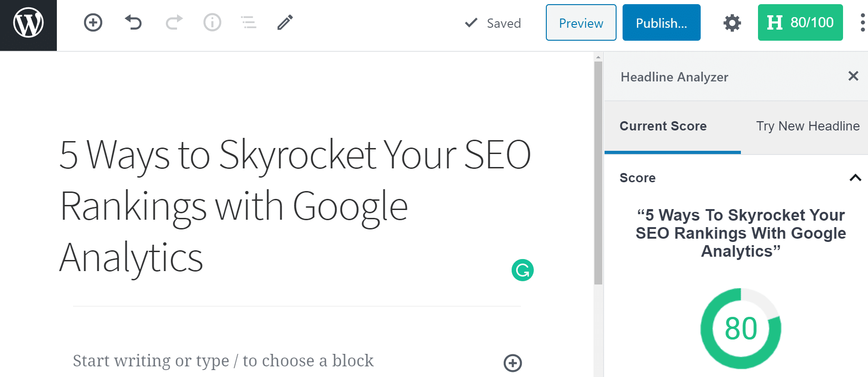
Task: Close the Headline Analyzer panel
Action: pos(853,76)
